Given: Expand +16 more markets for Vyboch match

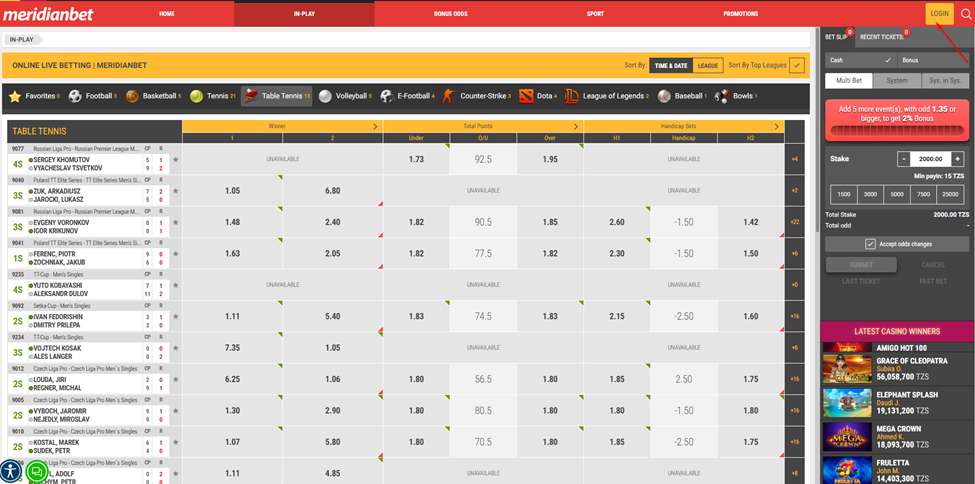Looking at the screenshot, I should [x=795, y=410].
